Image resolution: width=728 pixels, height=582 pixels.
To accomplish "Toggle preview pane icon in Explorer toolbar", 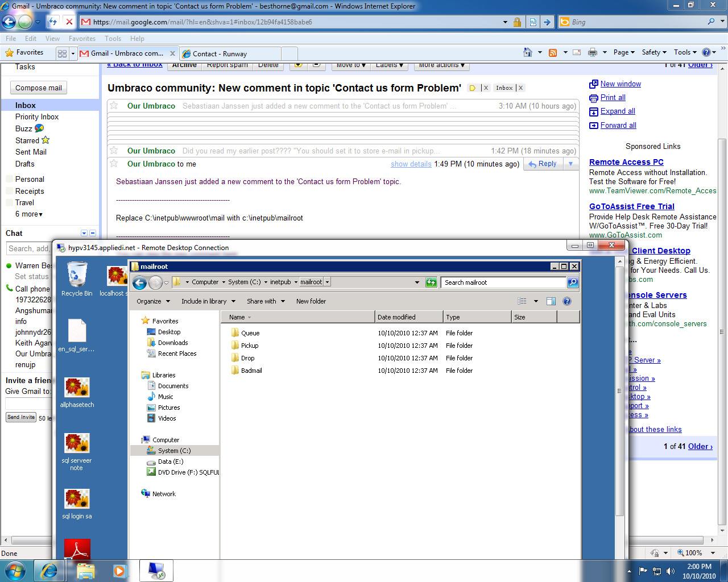I will click(551, 301).
